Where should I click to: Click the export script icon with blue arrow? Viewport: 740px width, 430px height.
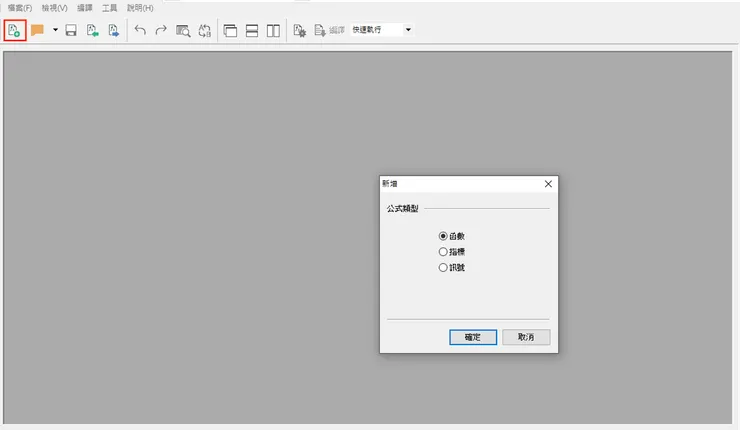(114, 31)
